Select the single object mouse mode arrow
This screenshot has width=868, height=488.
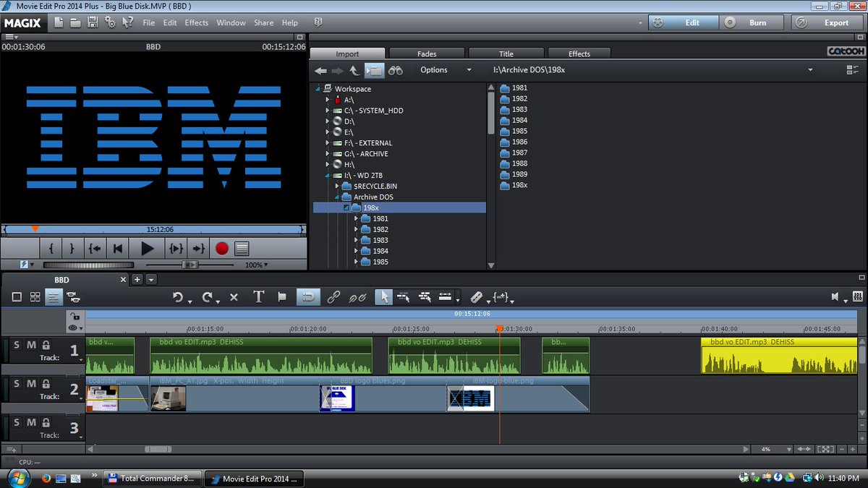[384, 296]
